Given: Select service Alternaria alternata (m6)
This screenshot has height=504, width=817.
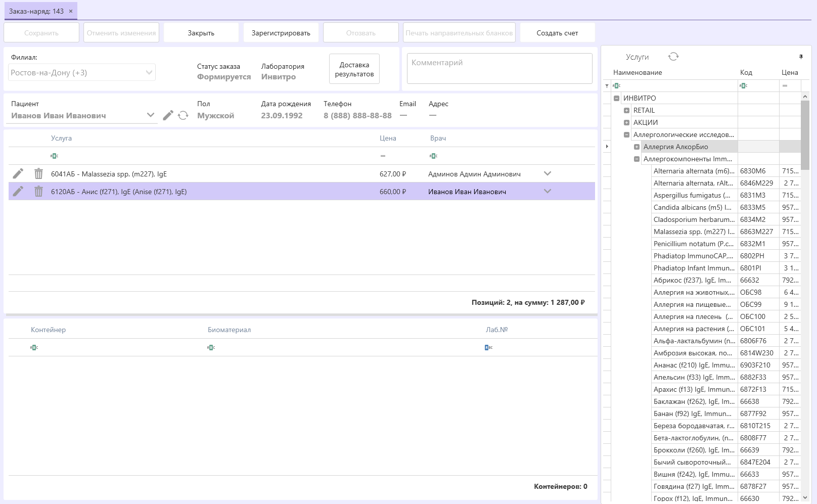Looking at the screenshot, I should 694,171.
